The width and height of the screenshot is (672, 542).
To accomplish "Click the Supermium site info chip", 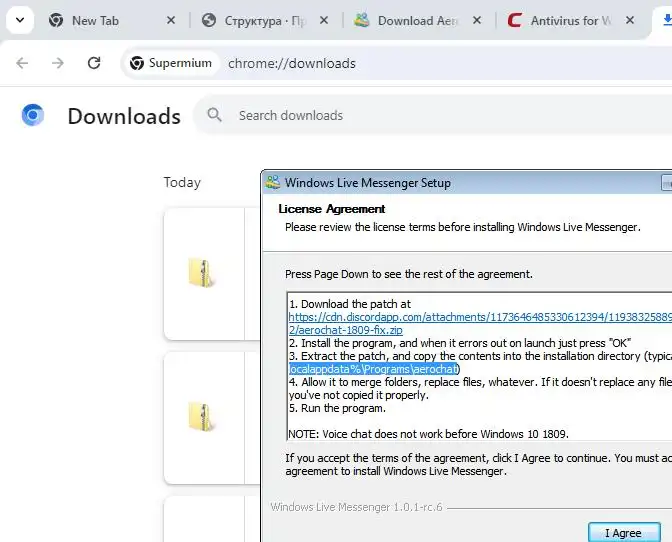I will tap(171, 63).
